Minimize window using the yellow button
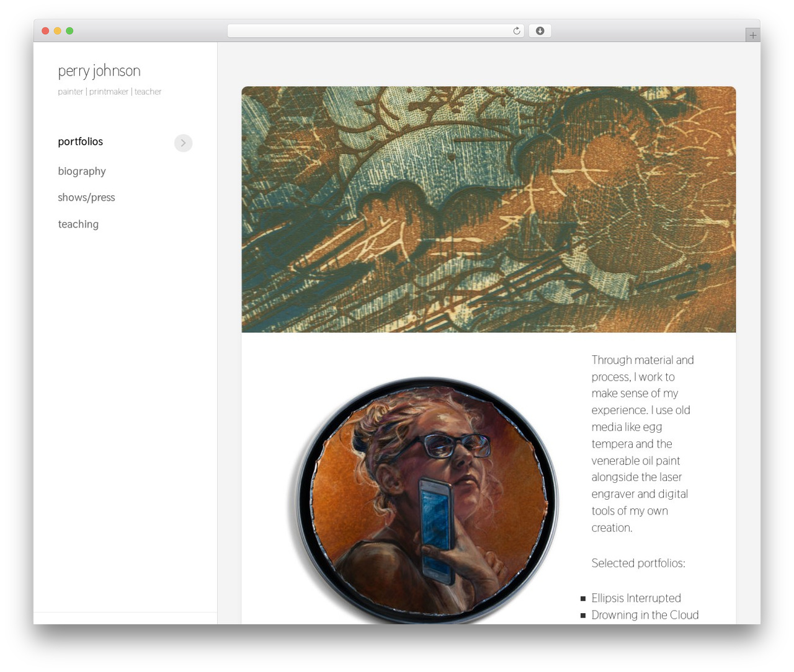 [57, 31]
